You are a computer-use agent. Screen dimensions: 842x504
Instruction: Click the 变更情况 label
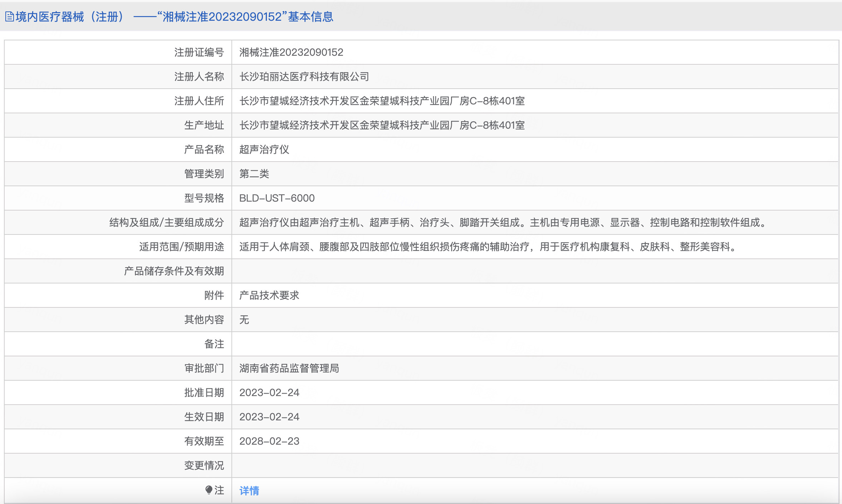coord(204,465)
